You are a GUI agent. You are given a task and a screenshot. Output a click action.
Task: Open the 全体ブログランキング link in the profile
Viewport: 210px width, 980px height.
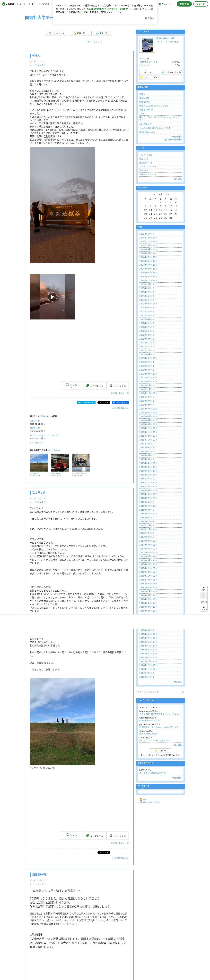pos(148,62)
